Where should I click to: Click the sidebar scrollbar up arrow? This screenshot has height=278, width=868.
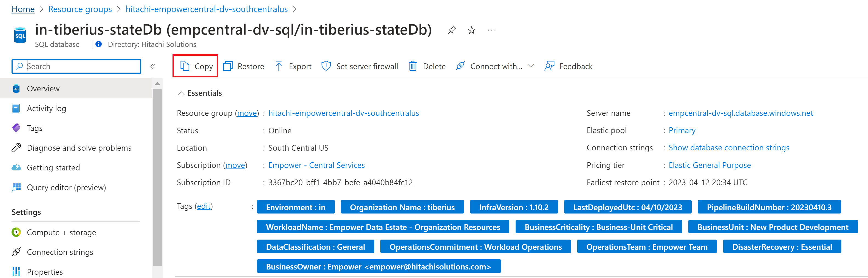point(157,83)
